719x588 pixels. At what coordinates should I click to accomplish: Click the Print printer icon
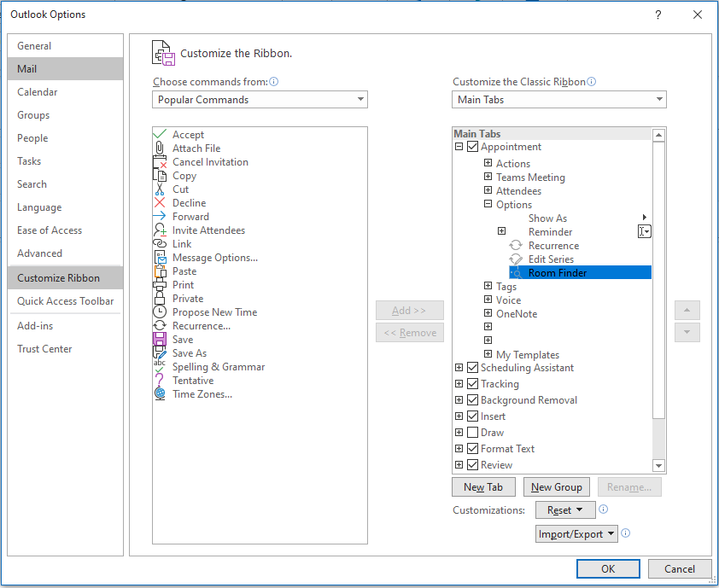[160, 284]
